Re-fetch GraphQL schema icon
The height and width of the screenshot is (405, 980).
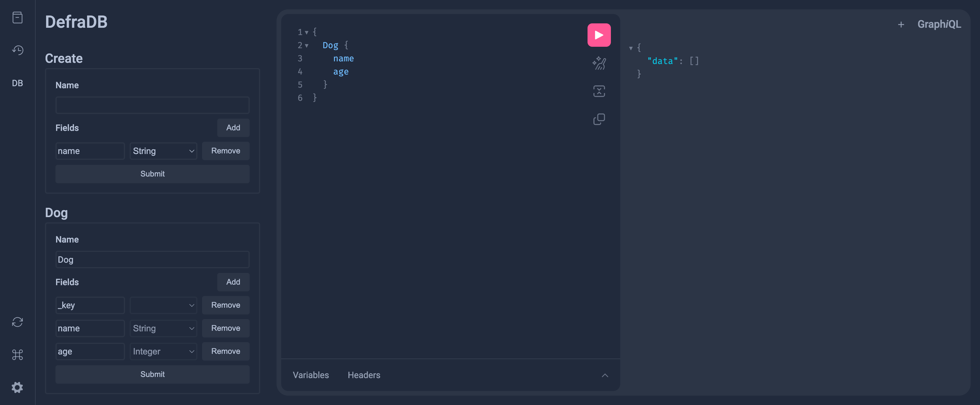tap(18, 322)
